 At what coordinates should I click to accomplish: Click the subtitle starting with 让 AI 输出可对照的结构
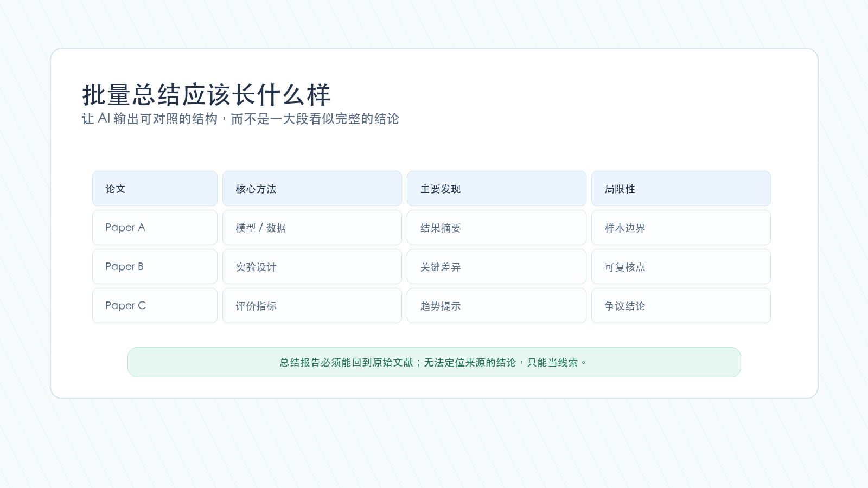(x=240, y=119)
